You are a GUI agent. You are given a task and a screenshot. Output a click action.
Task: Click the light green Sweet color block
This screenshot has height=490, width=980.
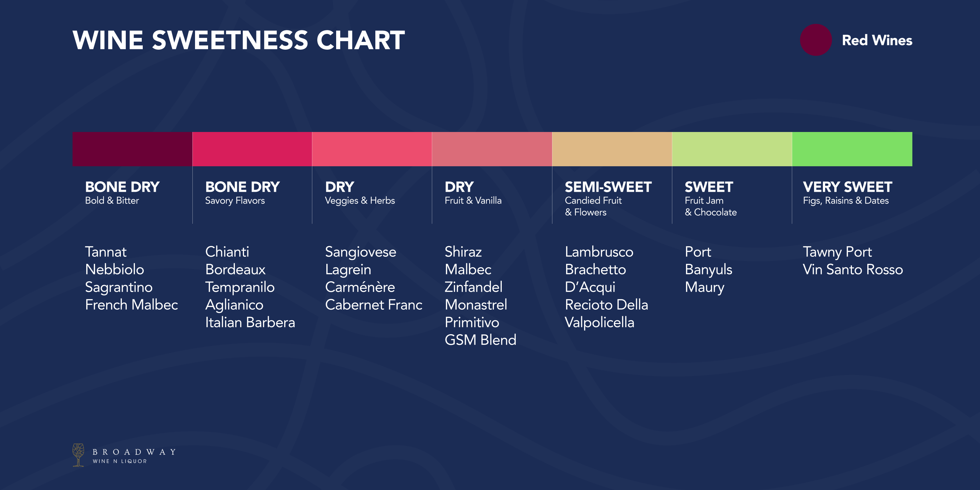click(732, 149)
